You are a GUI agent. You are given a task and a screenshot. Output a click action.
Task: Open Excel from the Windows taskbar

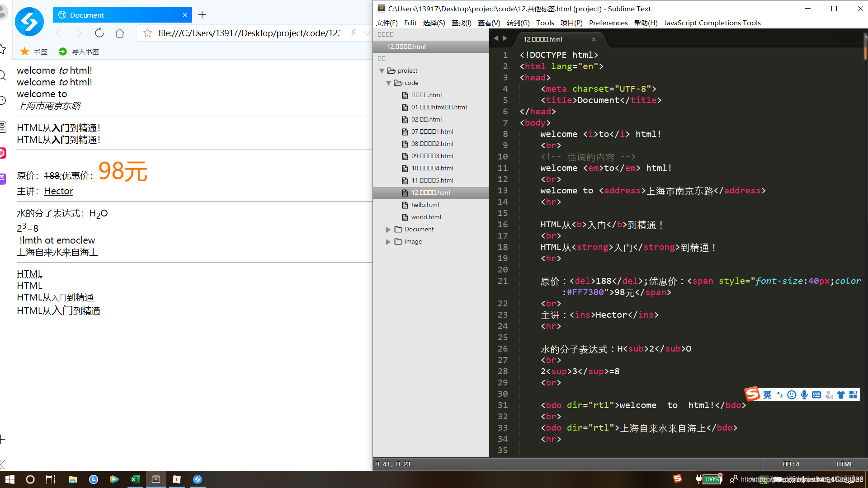pos(135,479)
